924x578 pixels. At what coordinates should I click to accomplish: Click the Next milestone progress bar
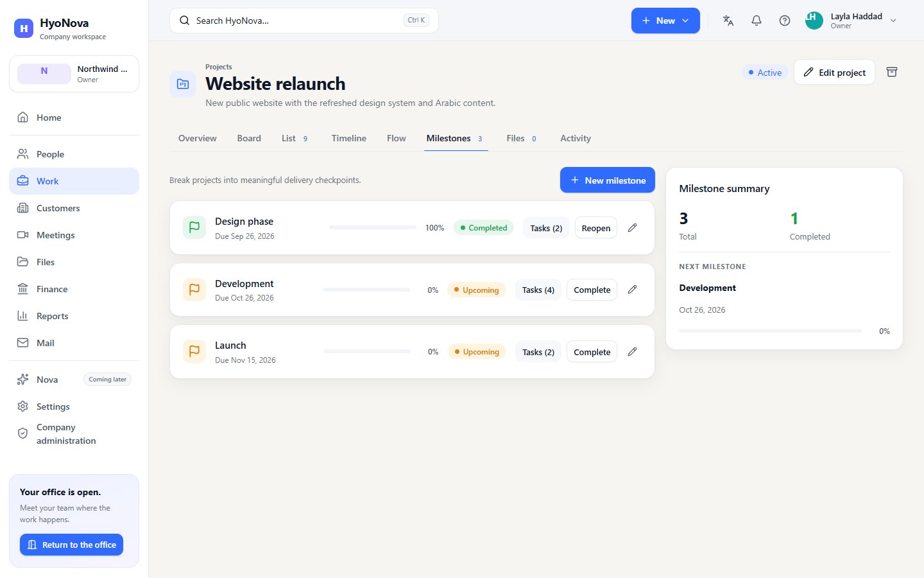[x=770, y=331]
